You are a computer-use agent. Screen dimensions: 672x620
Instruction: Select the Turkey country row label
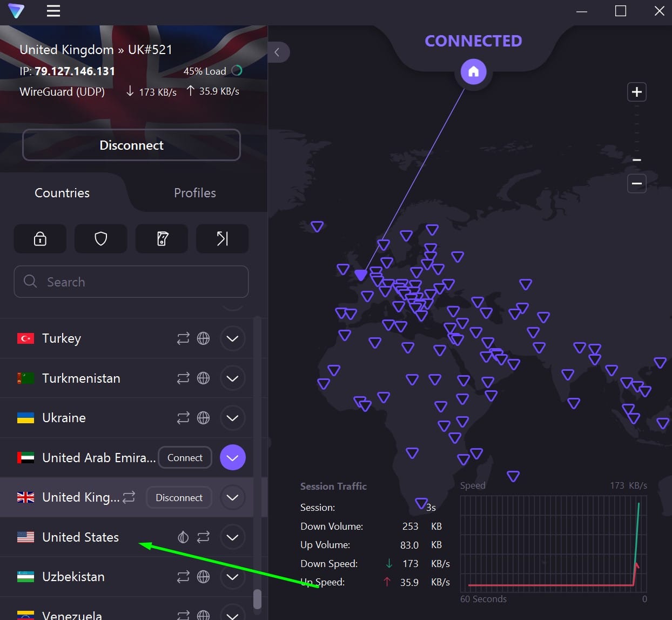pos(62,338)
